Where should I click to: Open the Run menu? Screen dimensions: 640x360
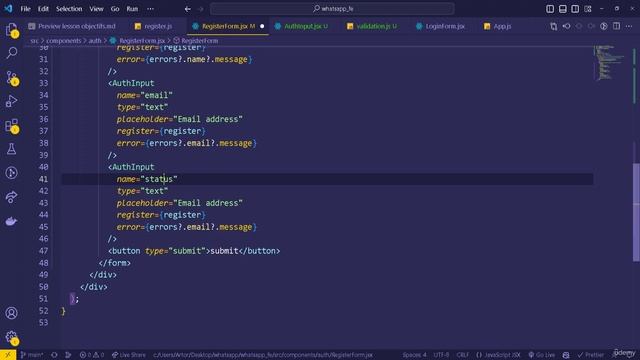[x=132, y=9]
